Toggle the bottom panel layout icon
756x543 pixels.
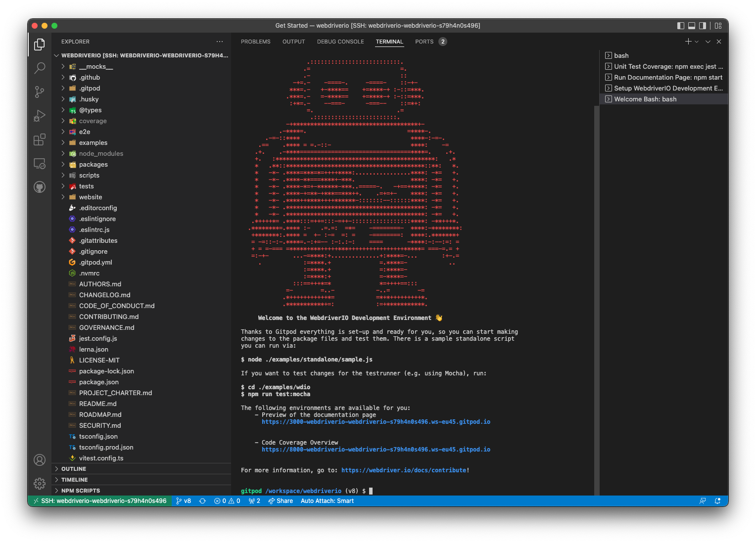coord(692,26)
